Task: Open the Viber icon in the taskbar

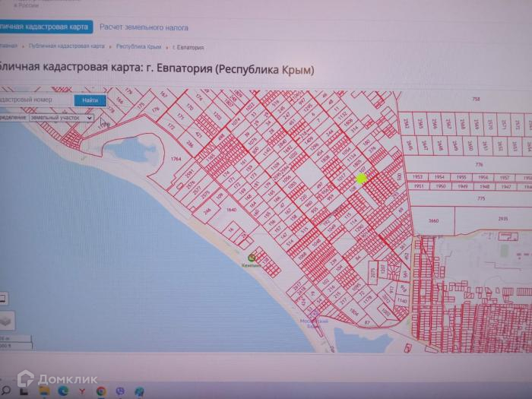Action: [120, 391]
